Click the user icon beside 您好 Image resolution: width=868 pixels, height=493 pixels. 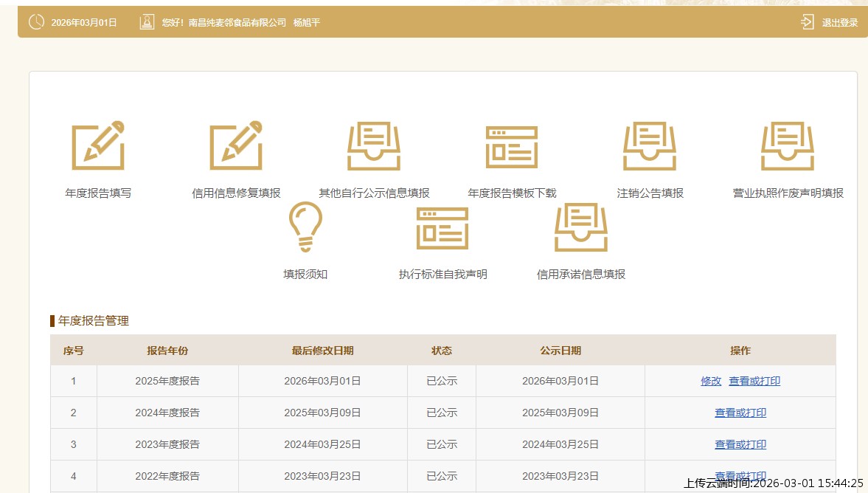pos(147,22)
